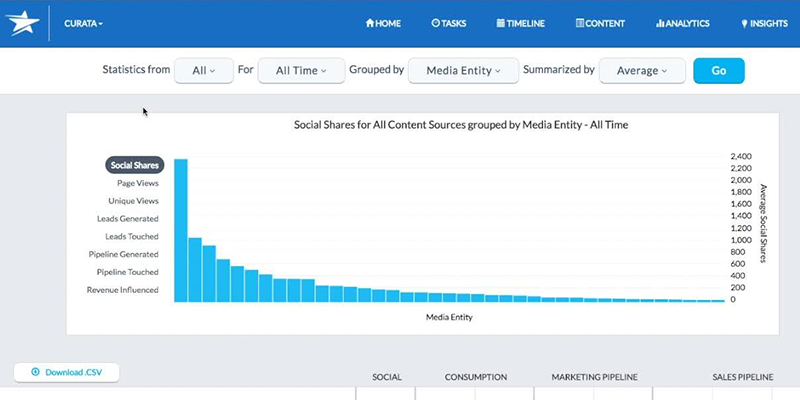Change the 'Average' summarize dropdown
The image size is (800, 400).
coord(642,71)
